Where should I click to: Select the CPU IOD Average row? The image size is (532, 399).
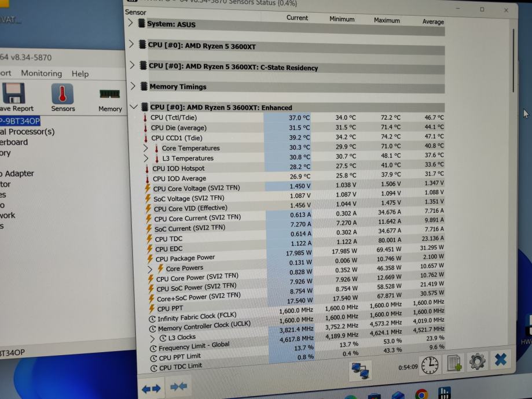coord(295,176)
